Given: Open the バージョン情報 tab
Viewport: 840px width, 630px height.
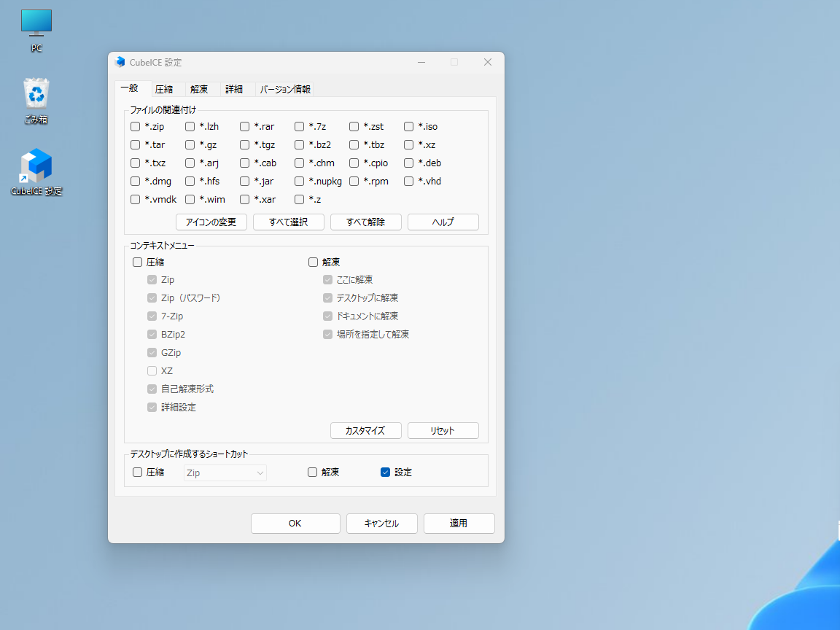Looking at the screenshot, I should pos(285,89).
